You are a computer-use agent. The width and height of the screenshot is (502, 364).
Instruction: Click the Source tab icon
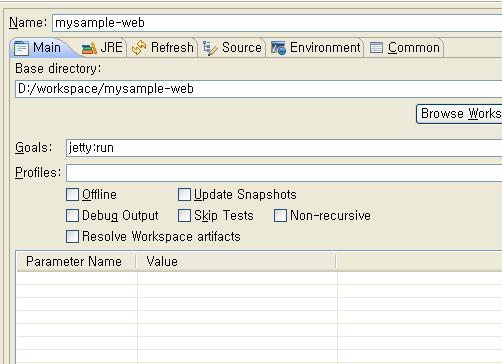pyautogui.click(x=210, y=49)
